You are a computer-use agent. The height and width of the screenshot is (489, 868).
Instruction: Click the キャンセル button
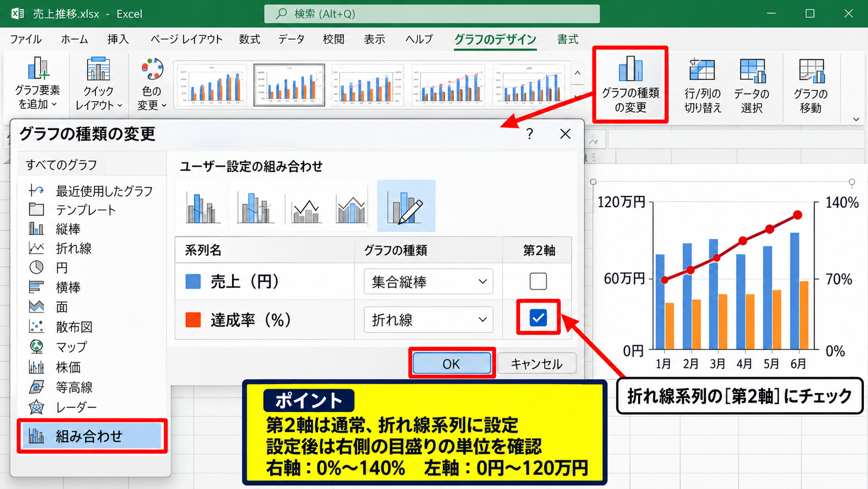click(537, 363)
